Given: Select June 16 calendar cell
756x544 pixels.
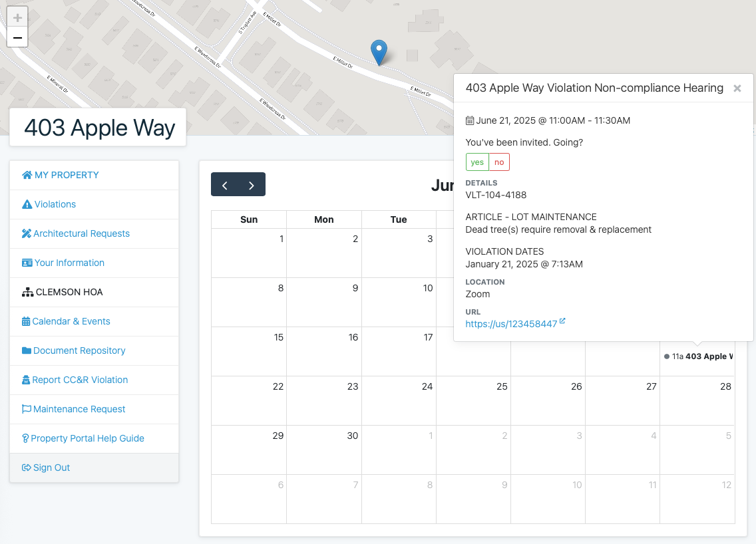Looking at the screenshot, I should (x=324, y=351).
